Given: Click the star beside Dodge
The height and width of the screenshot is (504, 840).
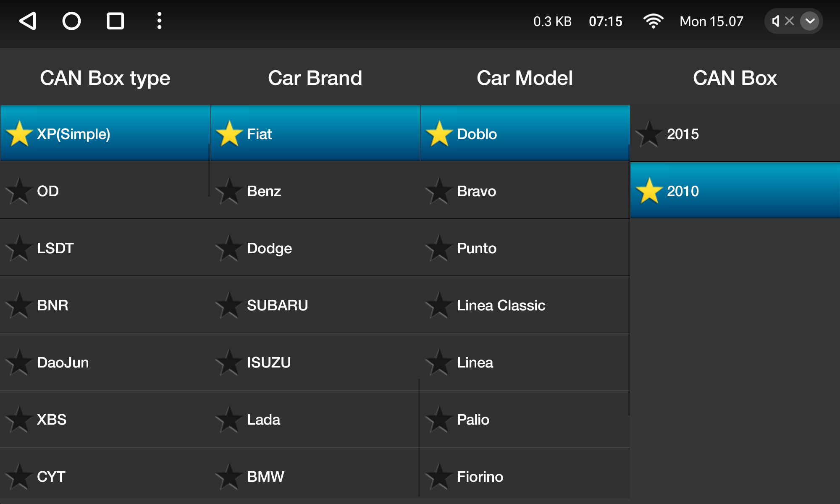Looking at the screenshot, I should click(229, 248).
